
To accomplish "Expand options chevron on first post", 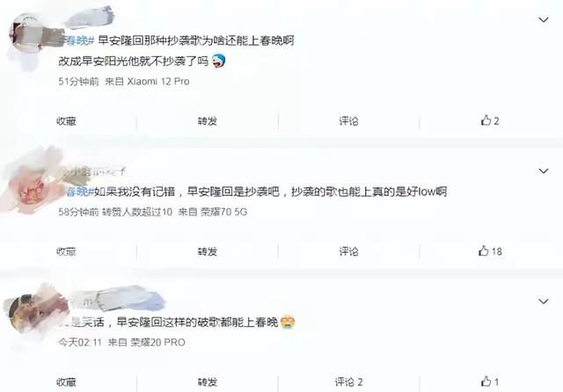I will (544, 19).
